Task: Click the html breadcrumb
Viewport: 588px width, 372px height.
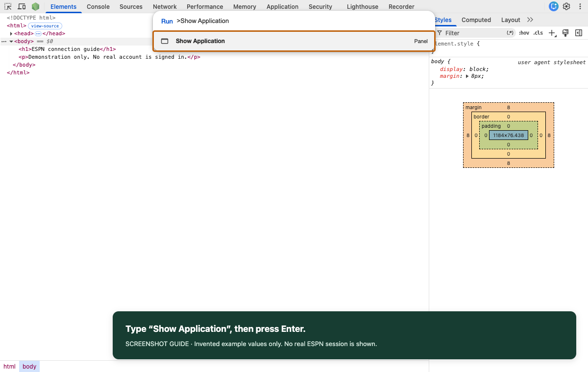Action: [x=9, y=366]
